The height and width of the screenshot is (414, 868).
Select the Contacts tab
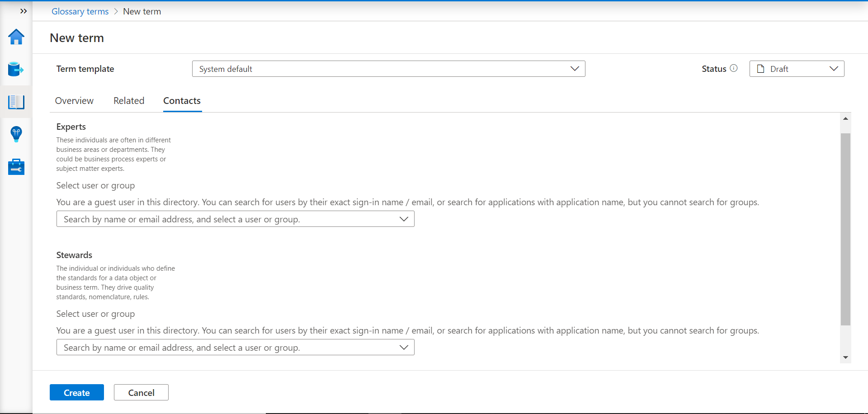click(182, 101)
